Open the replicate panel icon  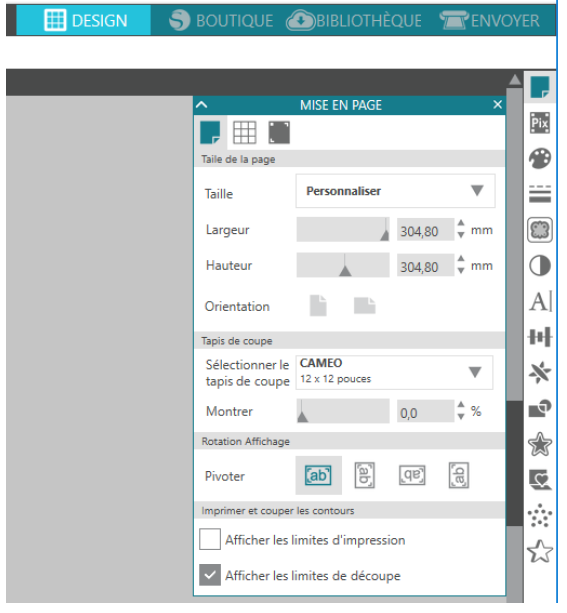pyautogui.click(x=540, y=372)
